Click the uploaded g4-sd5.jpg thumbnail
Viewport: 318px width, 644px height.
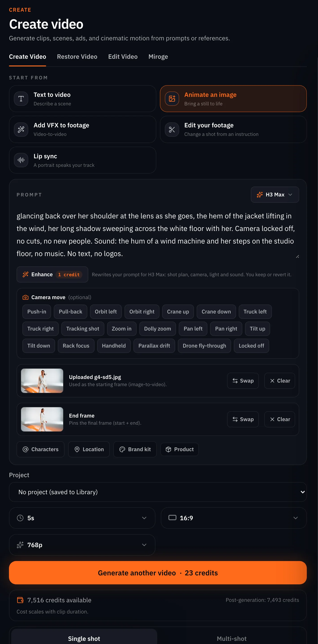click(42, 381)
